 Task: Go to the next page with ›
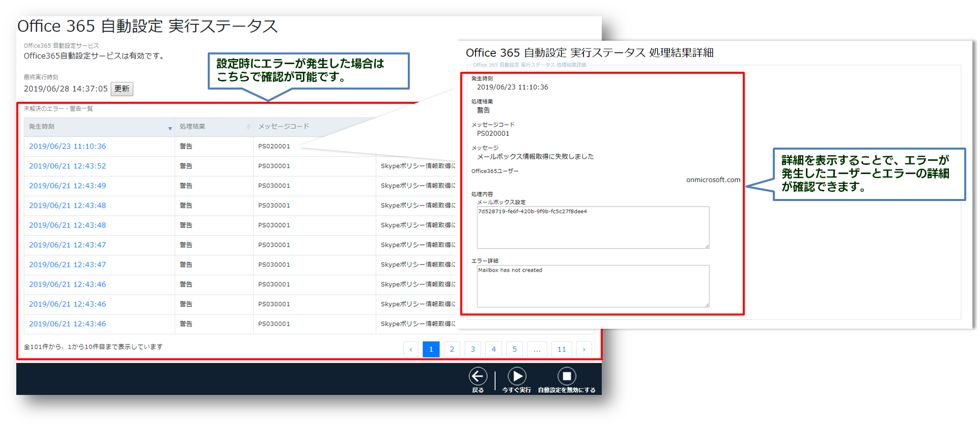tap(584, 349)
